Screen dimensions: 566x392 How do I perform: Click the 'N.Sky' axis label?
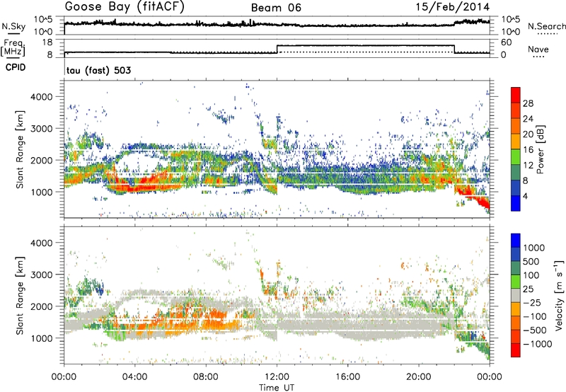(x=13, y=26)
